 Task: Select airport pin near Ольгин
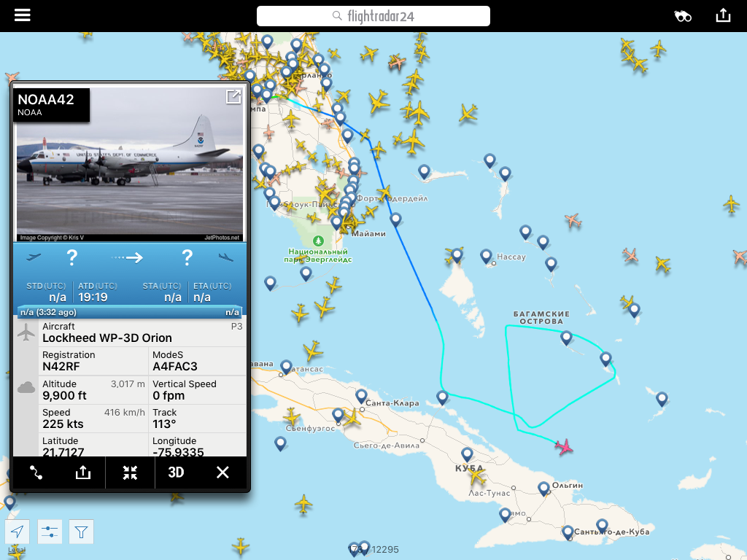tap(544, 489)
